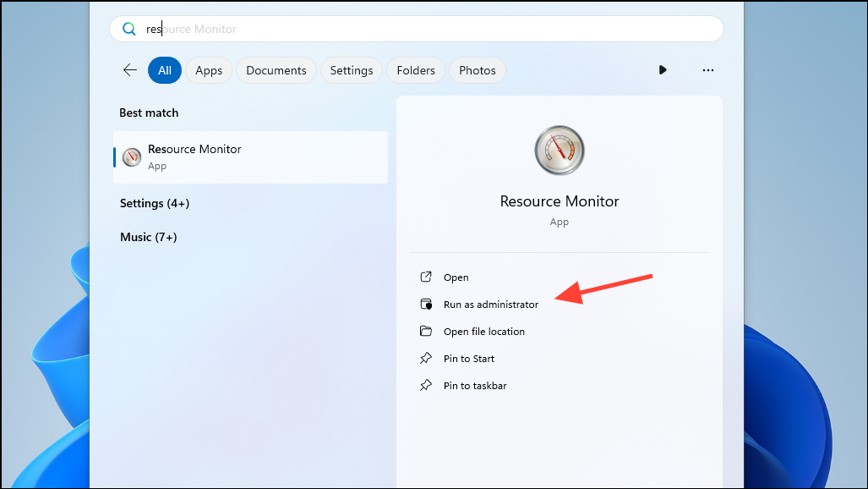Click the Open external-link icon
868x489 pixels.
(x=426, y=277)
